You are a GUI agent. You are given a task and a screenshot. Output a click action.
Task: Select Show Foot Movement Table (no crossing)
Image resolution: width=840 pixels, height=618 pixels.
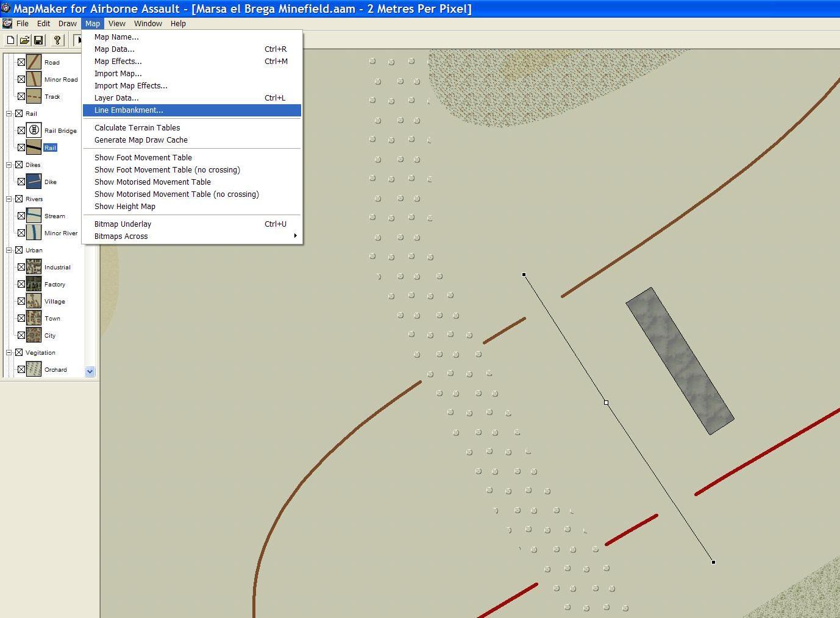(192, 170)
